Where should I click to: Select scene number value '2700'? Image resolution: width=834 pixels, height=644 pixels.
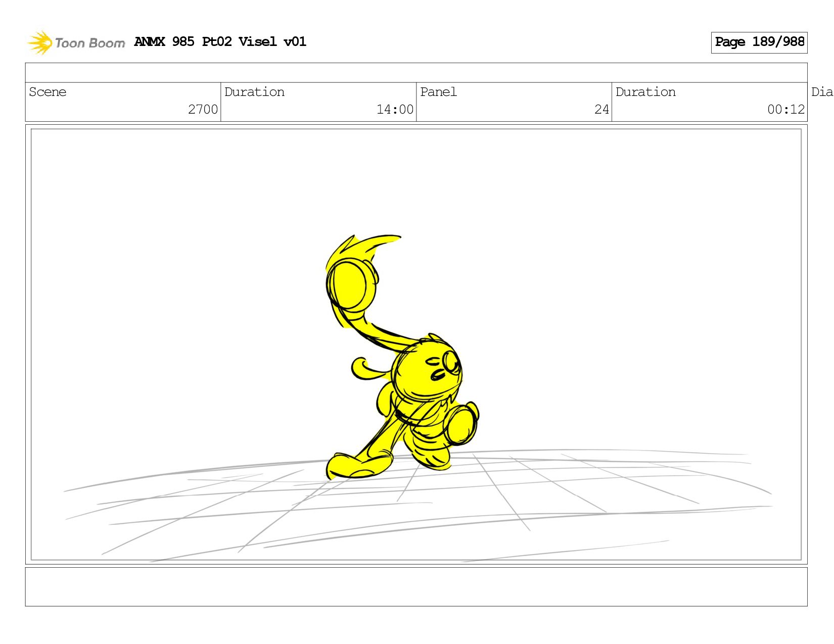[203, 109]
